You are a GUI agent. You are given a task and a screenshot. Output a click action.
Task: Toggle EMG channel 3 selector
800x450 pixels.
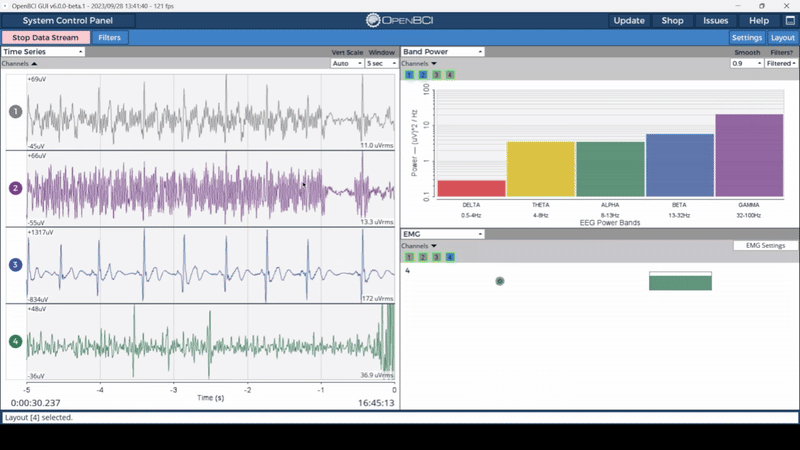click(436, 257)
